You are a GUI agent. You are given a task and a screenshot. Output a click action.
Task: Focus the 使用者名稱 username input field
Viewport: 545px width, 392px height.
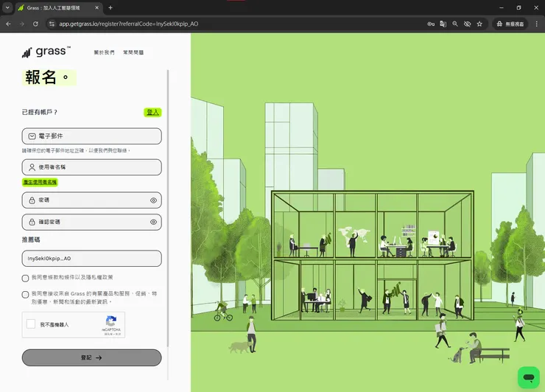[92, 167]
